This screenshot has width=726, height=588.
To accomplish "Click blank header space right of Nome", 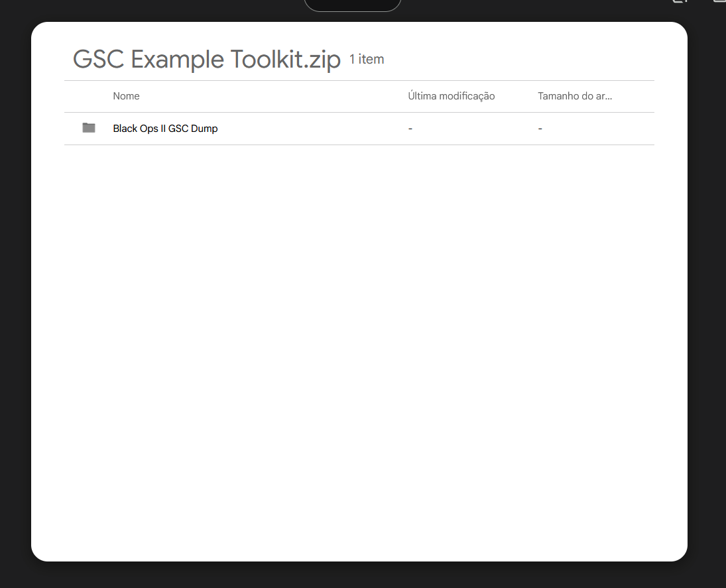I will pyautogui.click(x=265, y=96).
